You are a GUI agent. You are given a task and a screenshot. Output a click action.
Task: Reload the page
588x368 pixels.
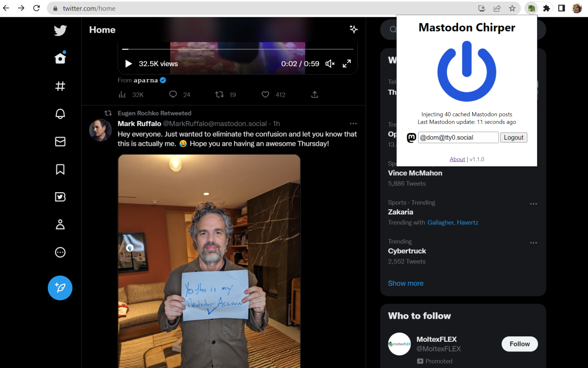click(x=36, y=8)
